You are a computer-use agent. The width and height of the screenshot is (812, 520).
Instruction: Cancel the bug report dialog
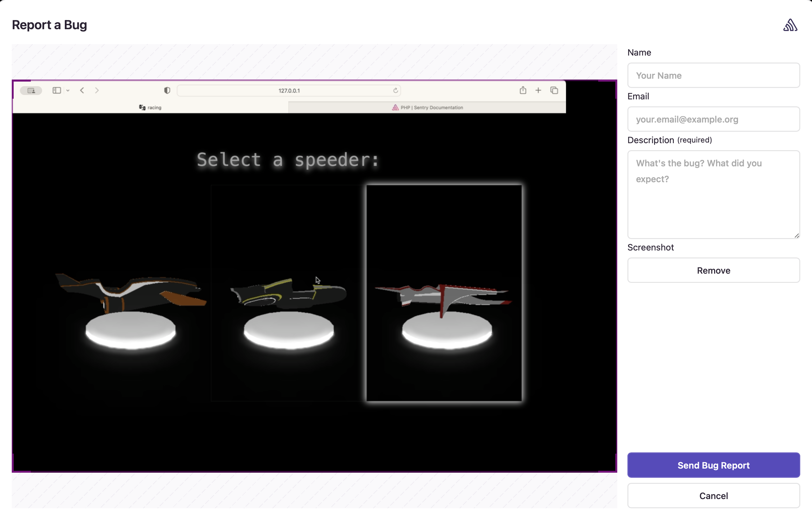click(713, 495)
